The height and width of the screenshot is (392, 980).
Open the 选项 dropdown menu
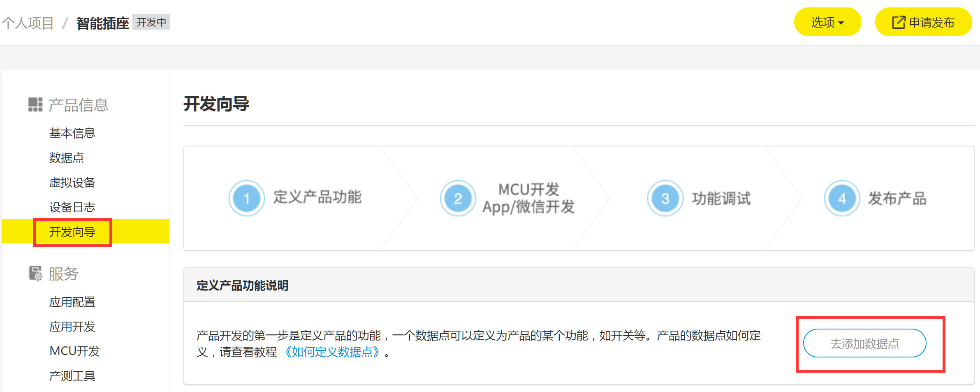coord(827,22)
